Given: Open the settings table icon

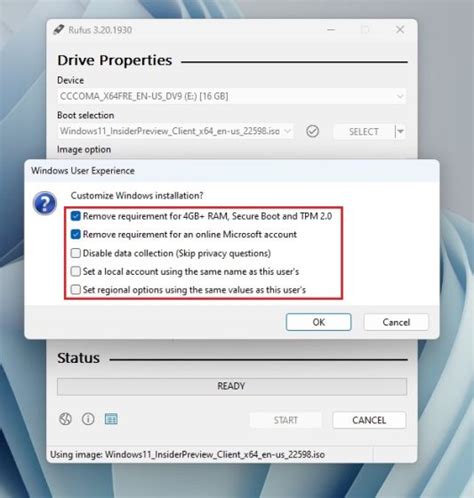Looking at the screenshot, I should tap(111, 419).
